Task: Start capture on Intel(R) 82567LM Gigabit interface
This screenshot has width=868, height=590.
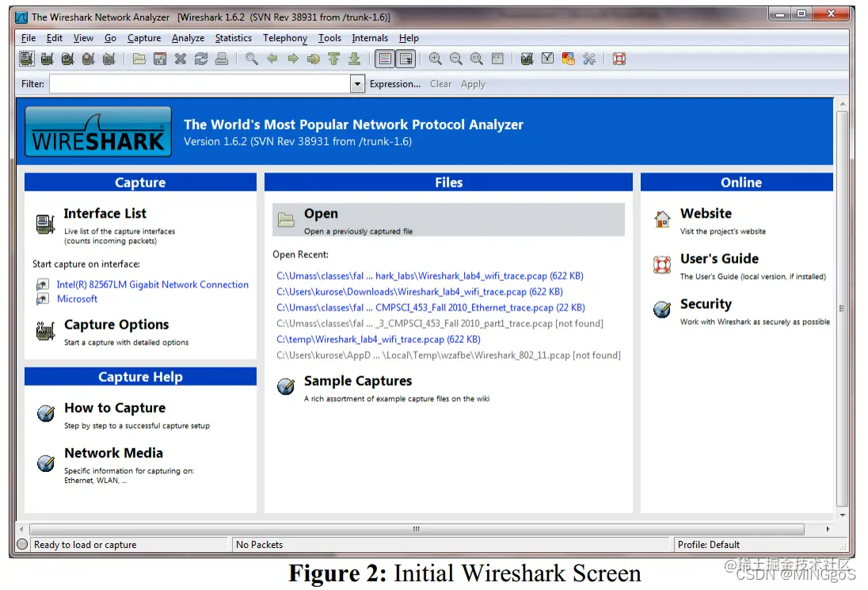Action: click(x=152, y=284)
